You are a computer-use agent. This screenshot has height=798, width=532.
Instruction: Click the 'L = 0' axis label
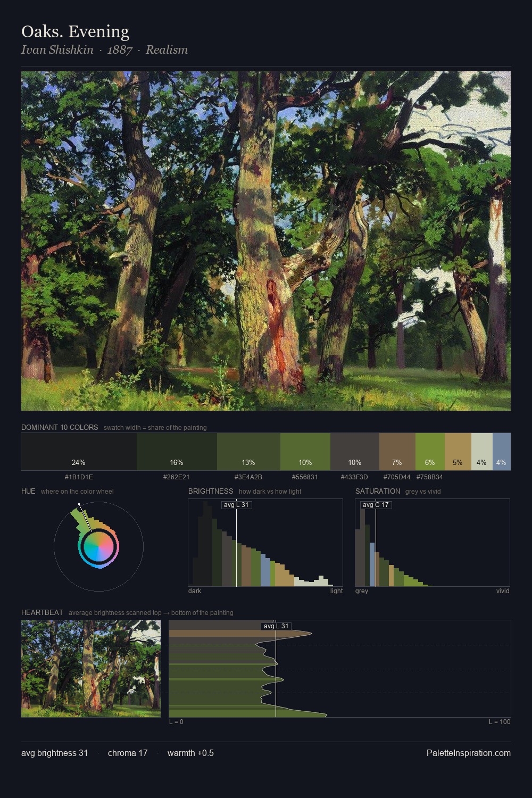(176, 722)
